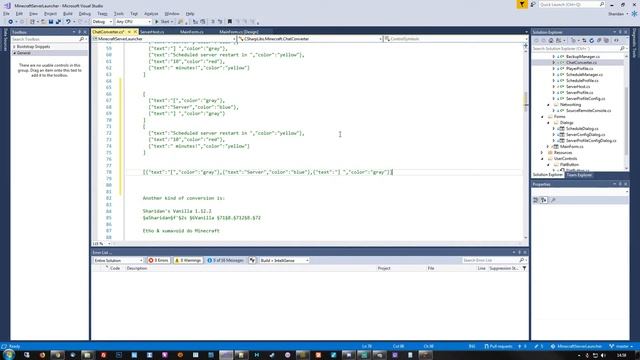This screenshot has width=640, height=360.
Task: Click the editor vertical scrollbar
Action: pos(526,141)
